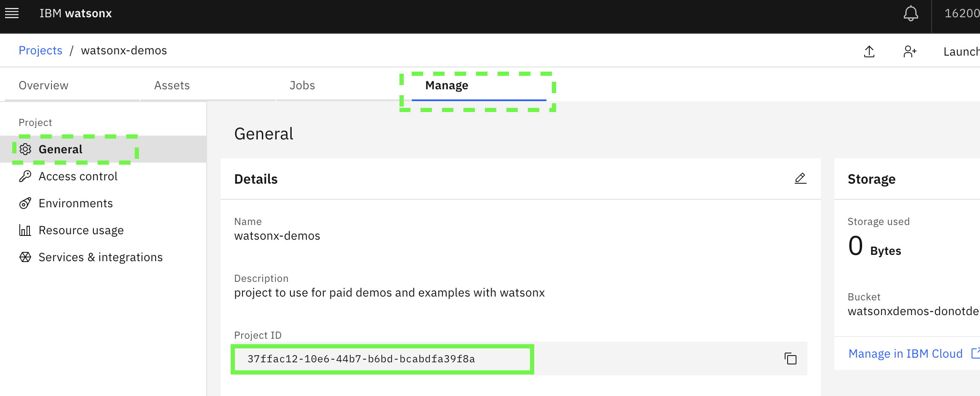Click the Resource usage chart icon
The width and height of the screenshot is (980, 396).
pos(25,230)
